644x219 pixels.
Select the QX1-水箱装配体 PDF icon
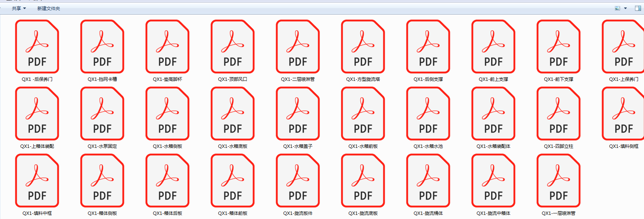point(493,113)
